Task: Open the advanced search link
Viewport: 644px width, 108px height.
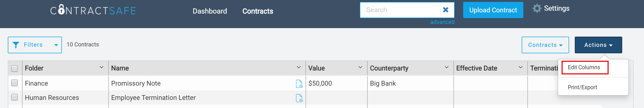Action: tap(442, 22)
